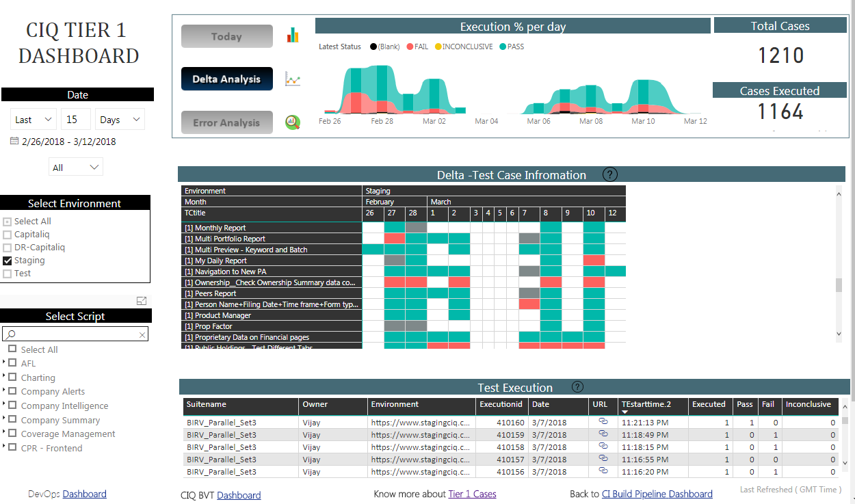Click the Delta matrix vertical scrollbar thumb
855x504 pixels.
click(x=839, y=285)
